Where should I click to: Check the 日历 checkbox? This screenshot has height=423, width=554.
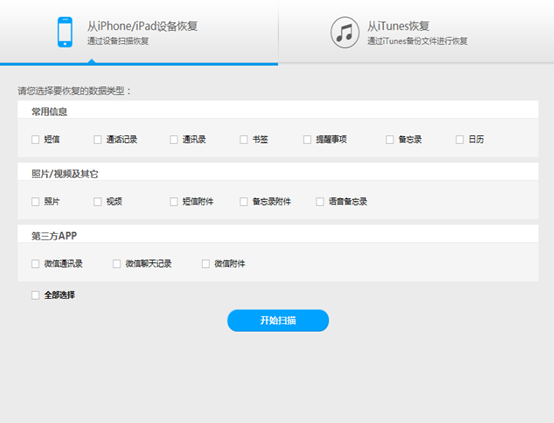(x=460, y=140)
